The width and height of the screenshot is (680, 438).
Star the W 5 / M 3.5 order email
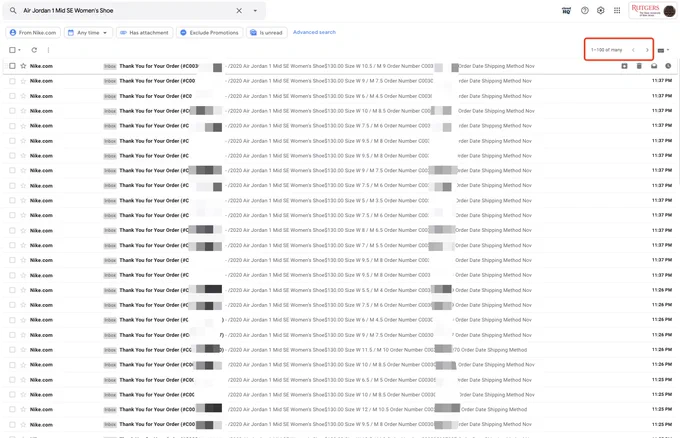click(x=23, y=200)
